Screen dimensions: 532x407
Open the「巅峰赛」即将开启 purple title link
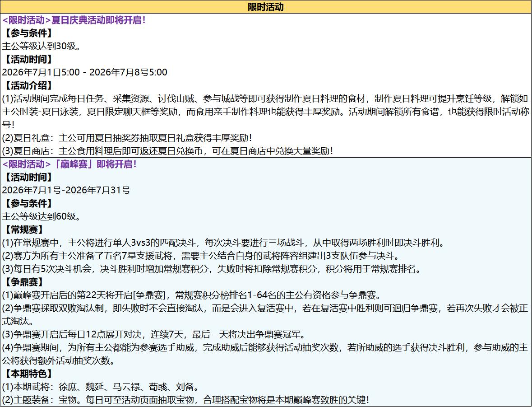[69, 164]
